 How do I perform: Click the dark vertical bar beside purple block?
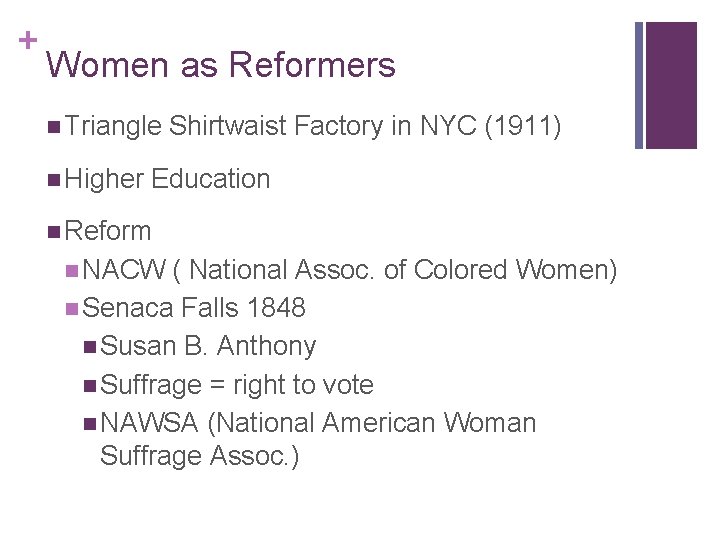point(640,85)
